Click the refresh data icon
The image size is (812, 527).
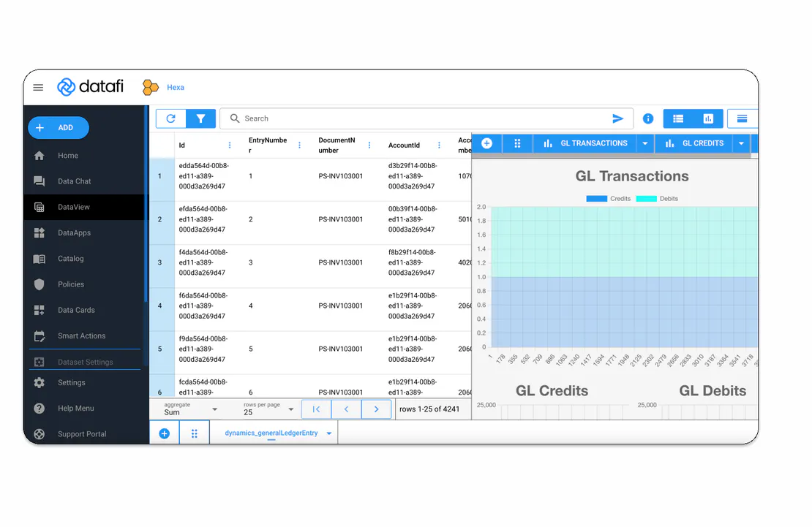point(171,118)
